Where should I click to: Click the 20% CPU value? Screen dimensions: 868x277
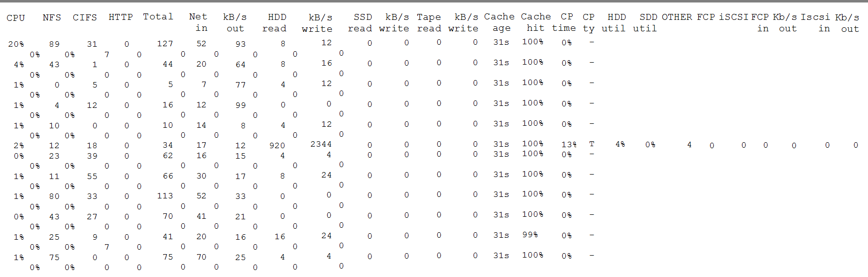coord(16,44)
